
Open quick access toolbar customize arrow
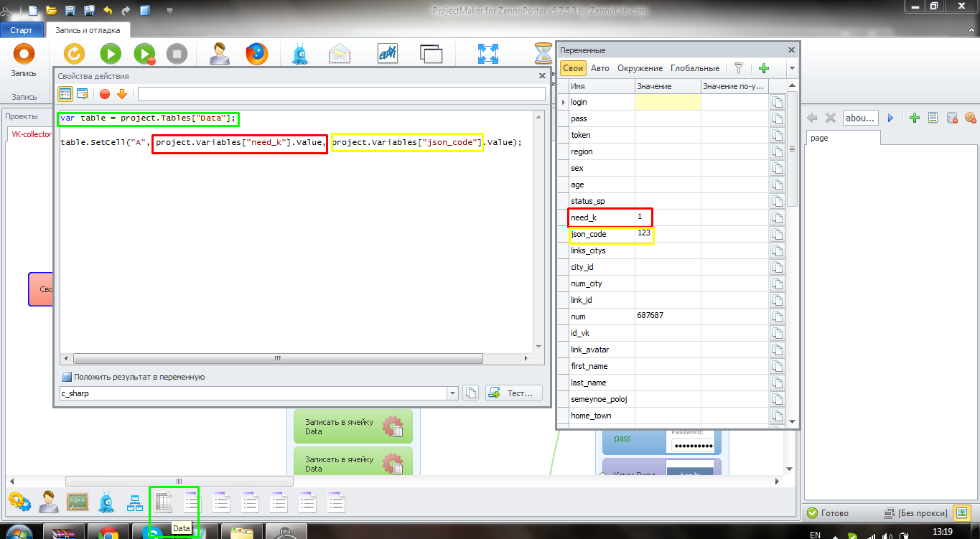pyautogui.click(x=170, y=11)
